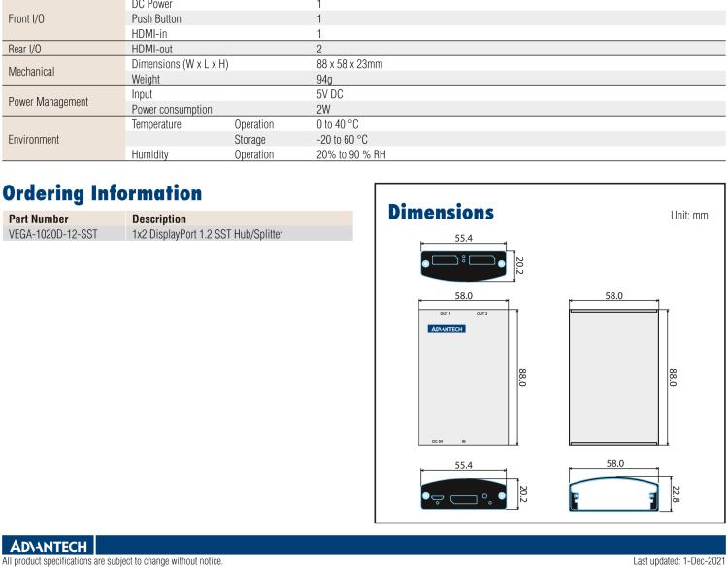Click the Advantech logo on the device top view

(447, 329)
